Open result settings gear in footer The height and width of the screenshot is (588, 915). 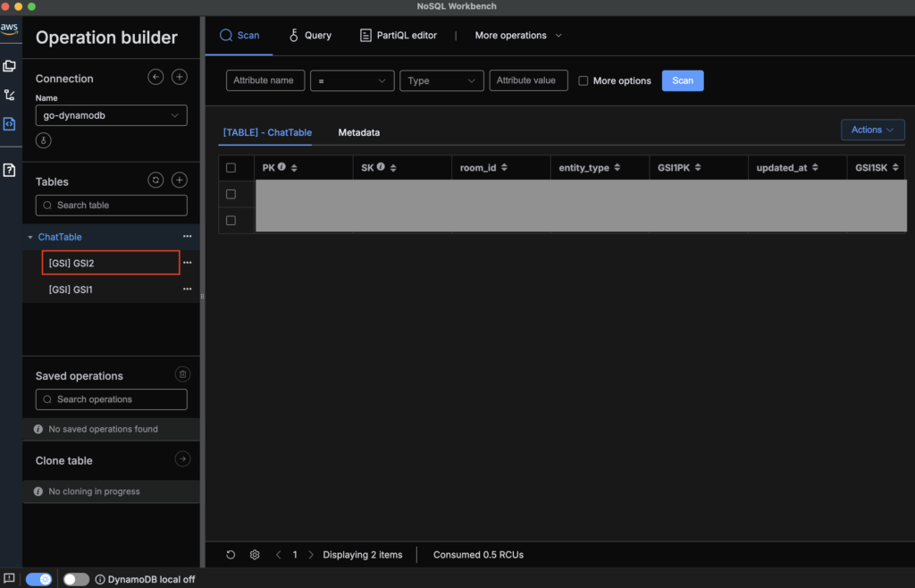[255, 555]
